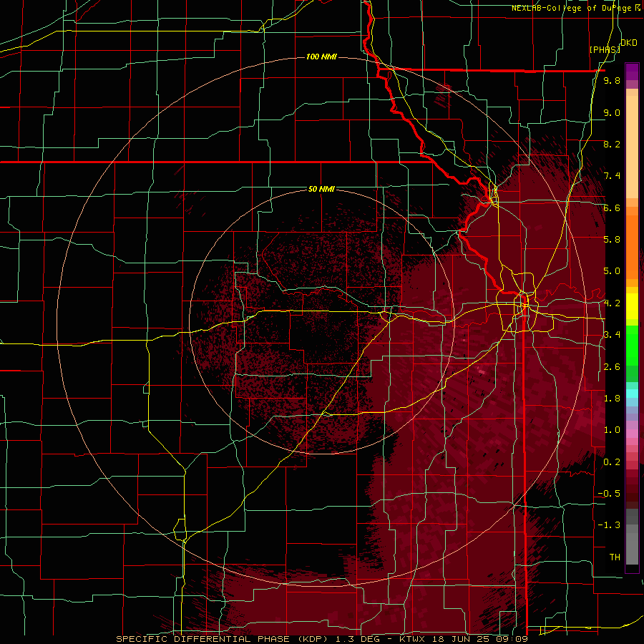This screenshot has width=644, height=644.
Task: Click the -0.5 scale value
Action: tap(609, 493)
